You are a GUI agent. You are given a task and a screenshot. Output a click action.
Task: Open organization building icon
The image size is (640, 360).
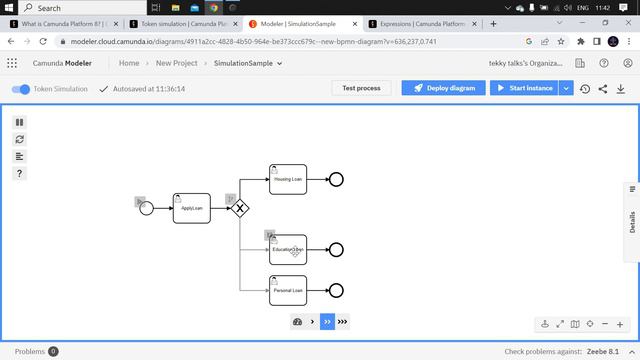pyautogui.click(x=580, y=63)
